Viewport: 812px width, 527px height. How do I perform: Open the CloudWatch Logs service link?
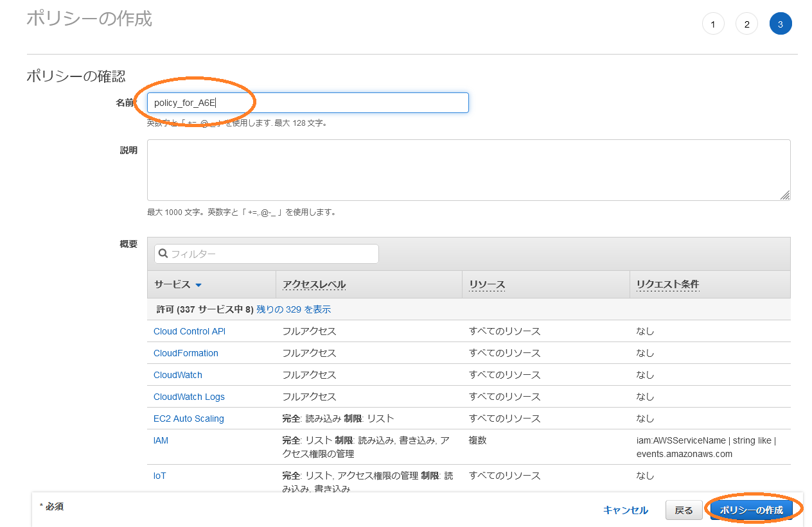189,397
